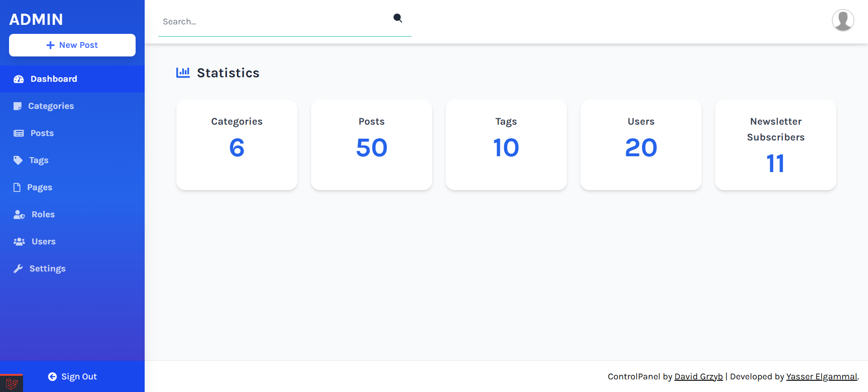Click the Users card label
This screenshot has width=868, height=392.
641,121
